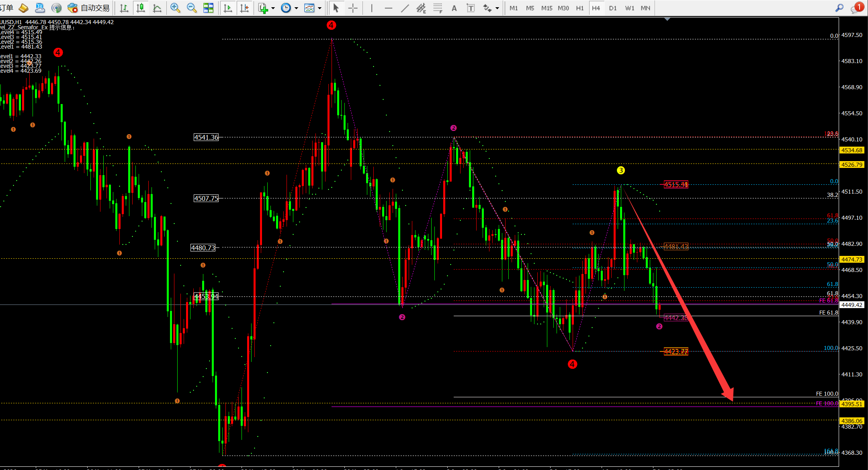Viewport: 868px width, 470px height.
Task: Click the 4481.43 level tag
Action: point(676,247)
